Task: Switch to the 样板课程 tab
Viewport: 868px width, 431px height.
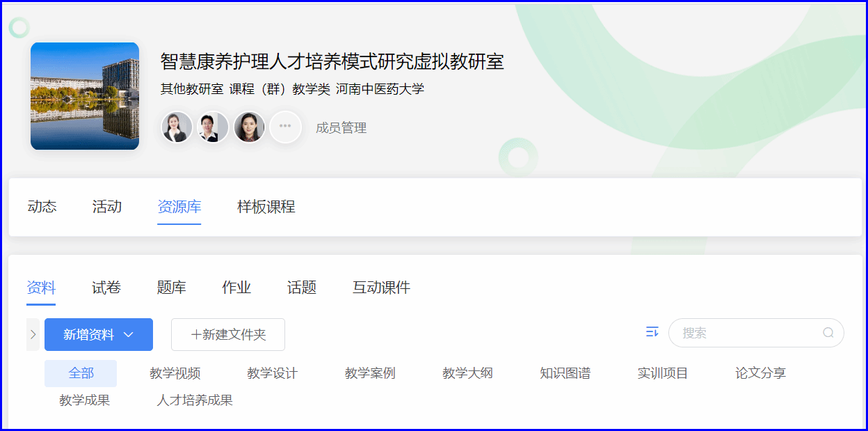Action: pos(266,207)
